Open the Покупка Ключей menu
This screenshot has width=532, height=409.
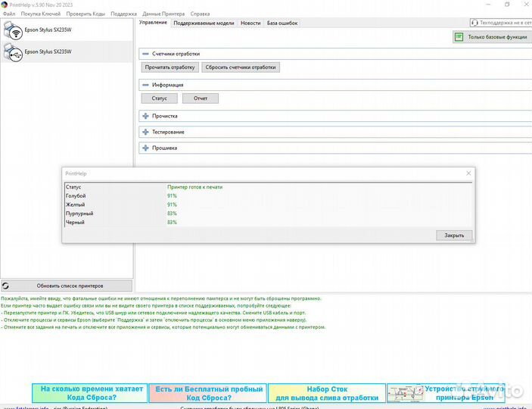point(41,14)
